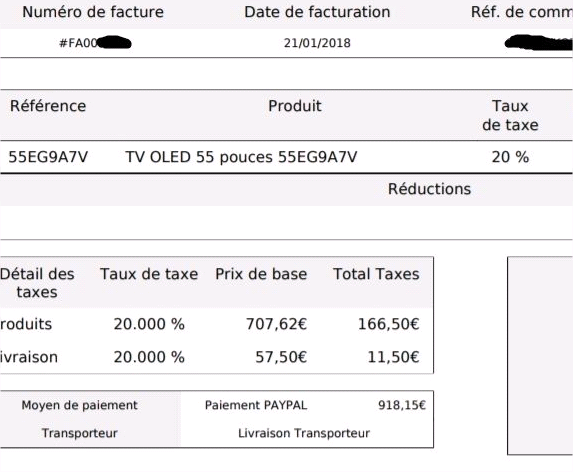Click the product name TV OLED 55 pouces

[x=199, y=157]
